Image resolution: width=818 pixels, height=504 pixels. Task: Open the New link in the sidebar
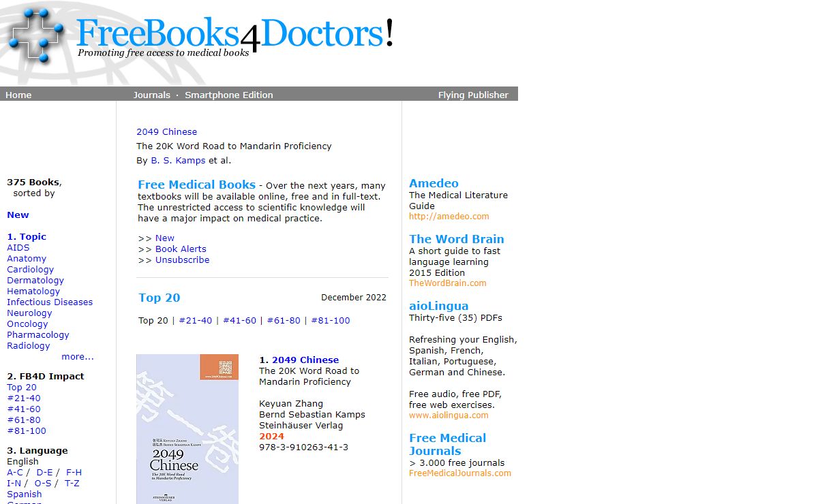tap(18, 215)
